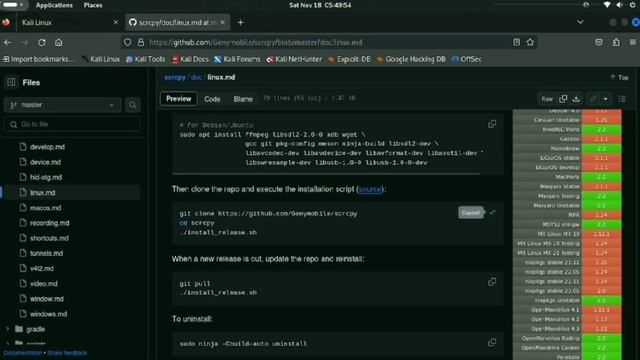The height and width of the screenshot is (360, 640).
Task: Click the tracking protection shield icon
Action: (x=128, y=42)
